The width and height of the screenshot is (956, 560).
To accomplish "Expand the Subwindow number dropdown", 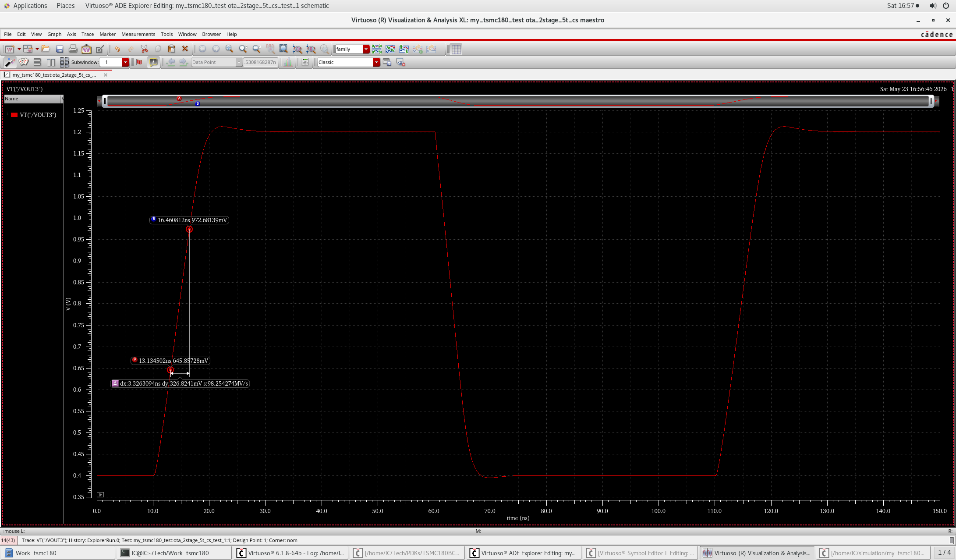I will 126,62.
